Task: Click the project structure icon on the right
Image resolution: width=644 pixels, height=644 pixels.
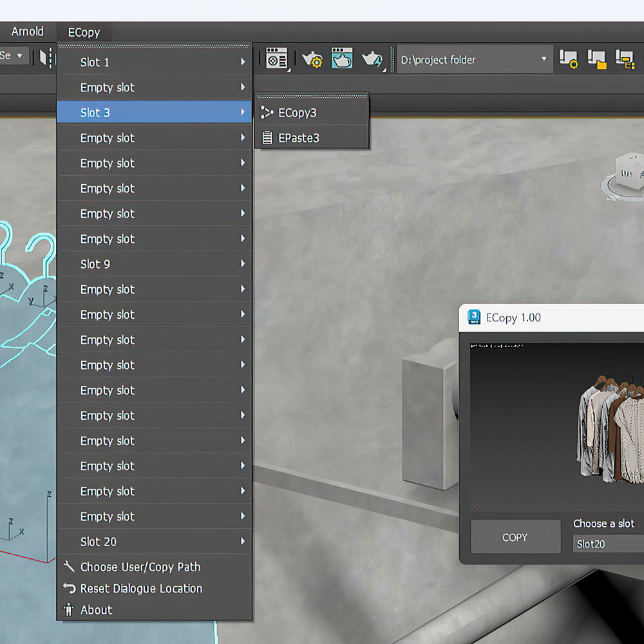Action: coord(625,59)
